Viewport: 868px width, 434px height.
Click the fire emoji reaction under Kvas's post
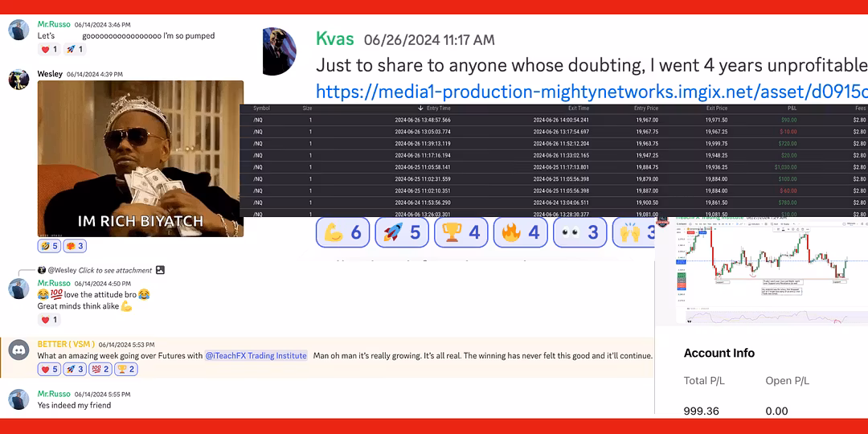coord(520,233)
